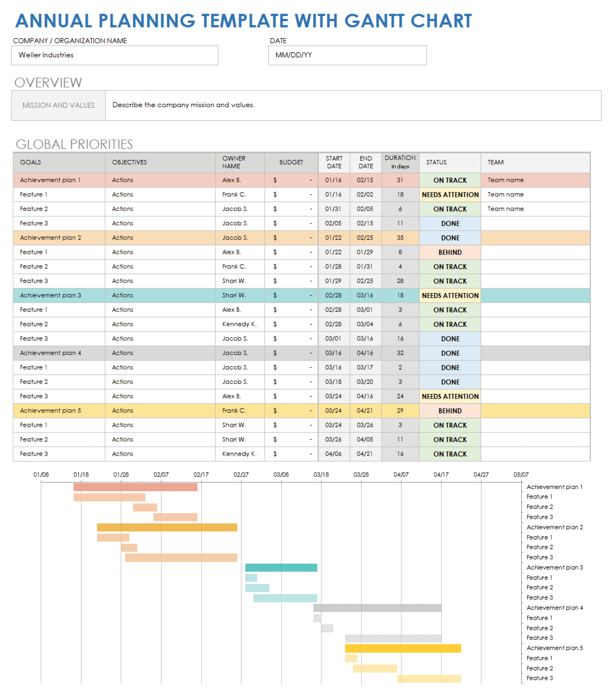Select the NEEDS ATTENTION status for Feature 1

pos(450,195)
